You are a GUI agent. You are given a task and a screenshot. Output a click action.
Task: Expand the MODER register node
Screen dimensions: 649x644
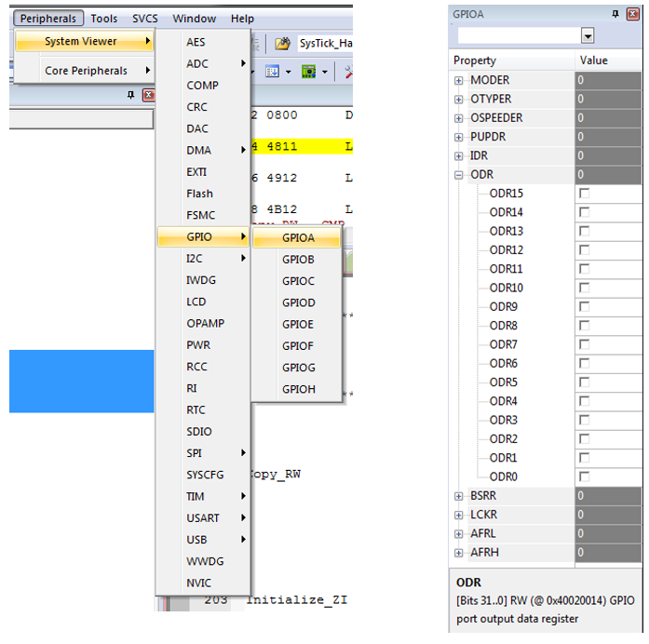click(x=458, y=81)
